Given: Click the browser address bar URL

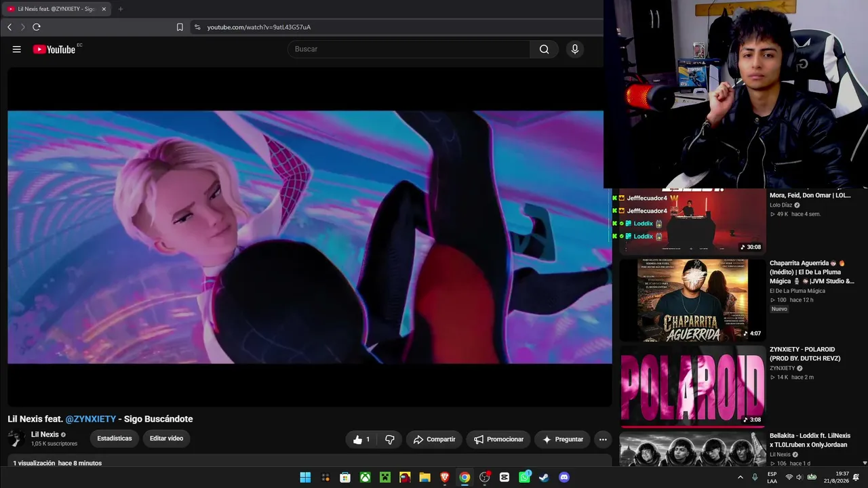Looking at the screenshot, I should pyautogui.click(x=259, y=27).
